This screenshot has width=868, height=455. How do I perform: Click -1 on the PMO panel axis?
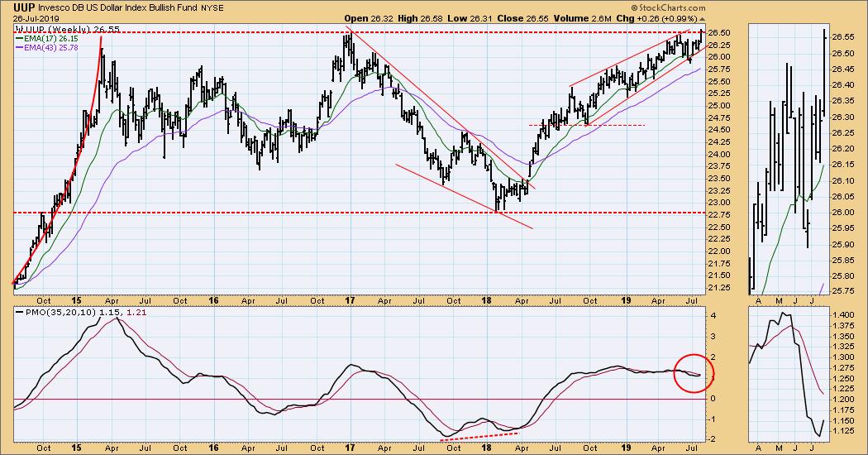point(713,419)
